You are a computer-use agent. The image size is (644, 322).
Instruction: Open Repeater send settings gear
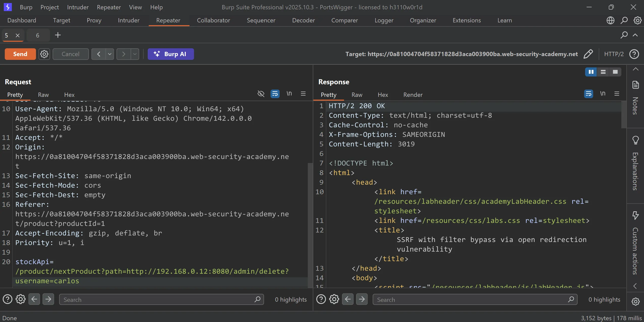[44, 54]
